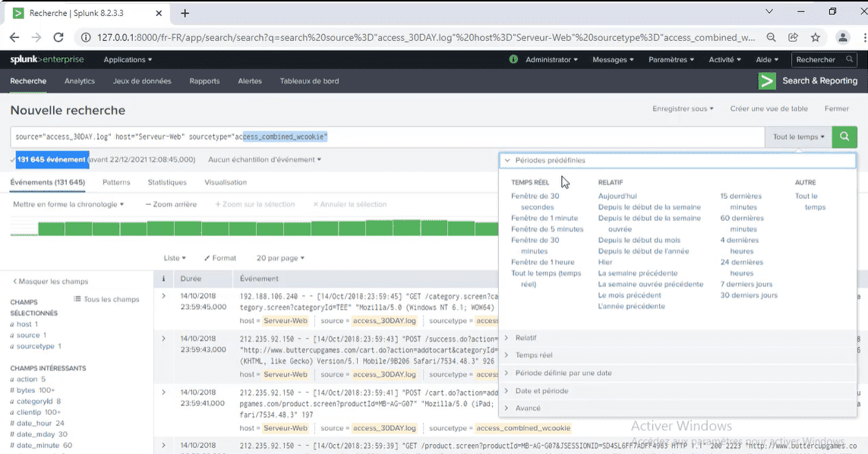Select 7 derniers jours preset
The height and width of the screenshot is (454, 868).
click(746, 284)
